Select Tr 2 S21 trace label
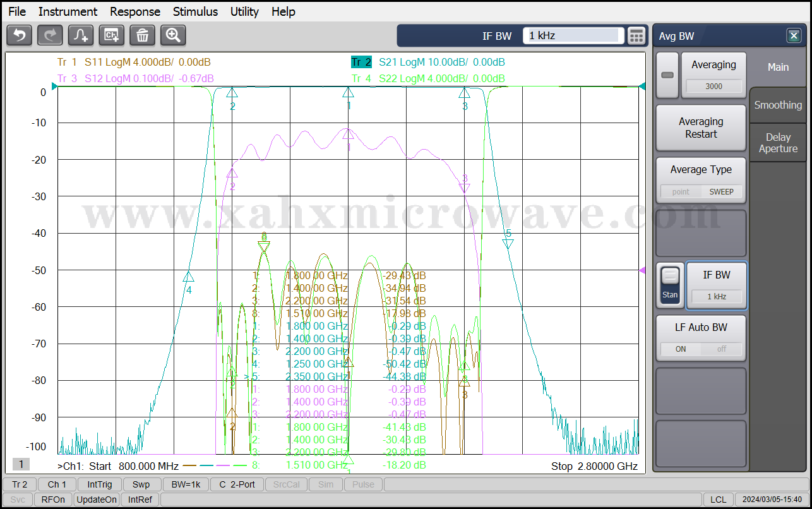The width and height of the screenshot is (812, 509). tap(428, 62)
